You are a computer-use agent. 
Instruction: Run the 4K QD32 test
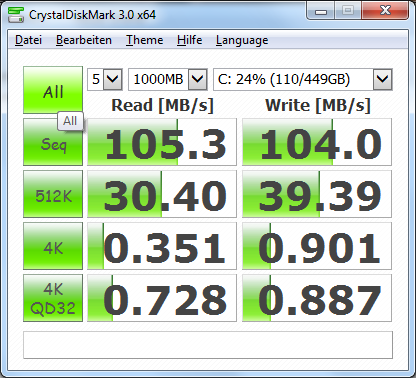pyautogui.click(x=53, y=298)
